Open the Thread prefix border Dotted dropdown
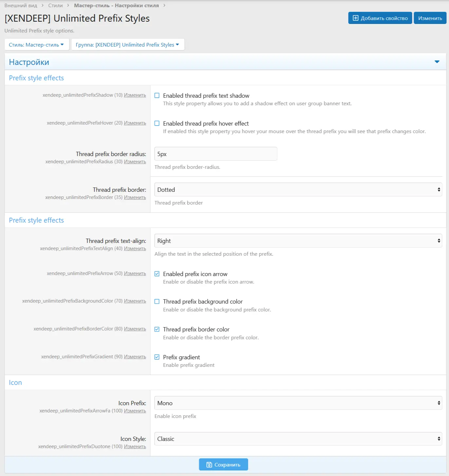Screen dimensions: 449x476 [298, 190]
